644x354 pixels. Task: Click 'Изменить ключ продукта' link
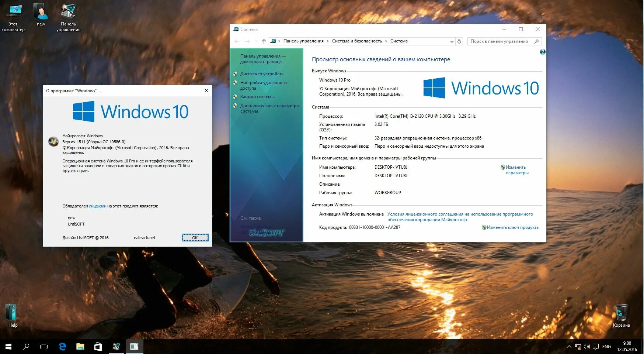(512, 227)
